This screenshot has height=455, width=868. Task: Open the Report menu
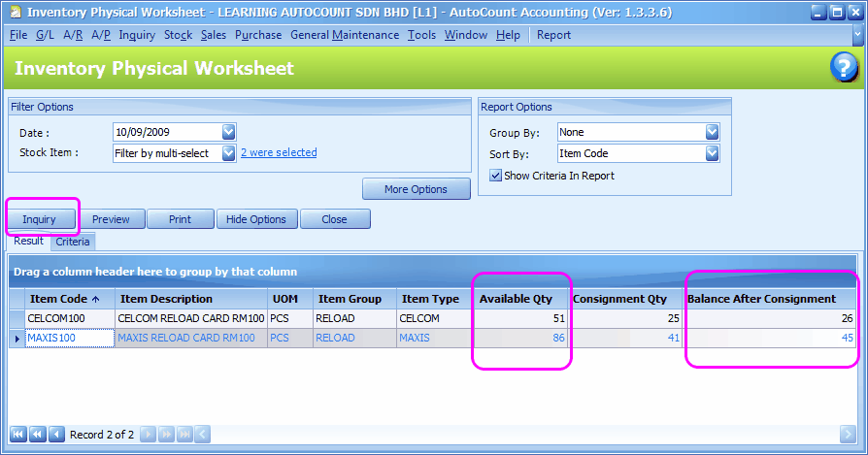[553, 35]
